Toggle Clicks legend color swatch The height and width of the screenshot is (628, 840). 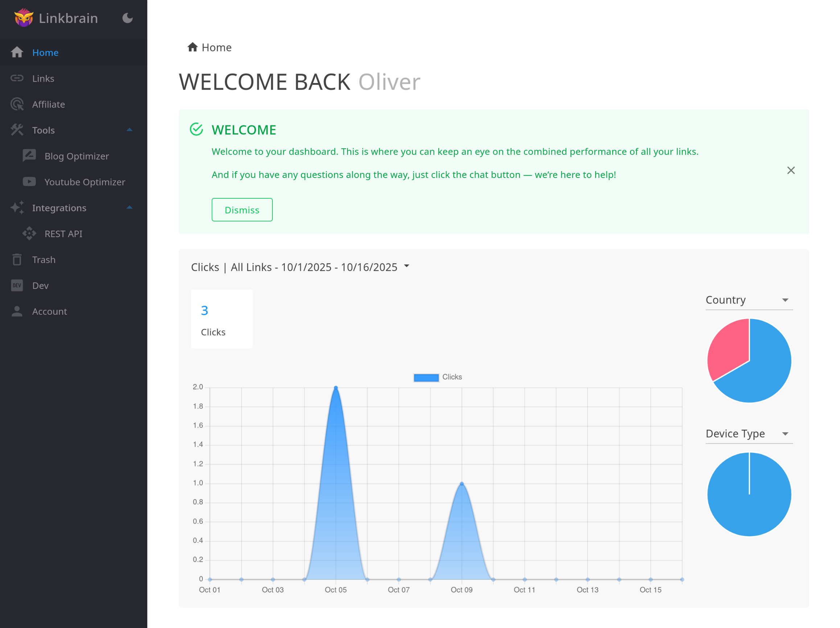[x=426, y=377]
